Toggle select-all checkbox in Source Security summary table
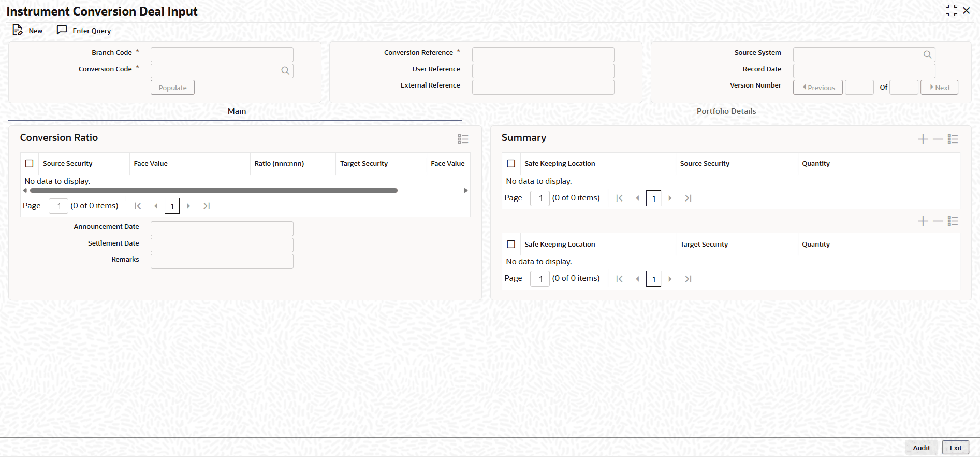 click(x=511, y=164)
